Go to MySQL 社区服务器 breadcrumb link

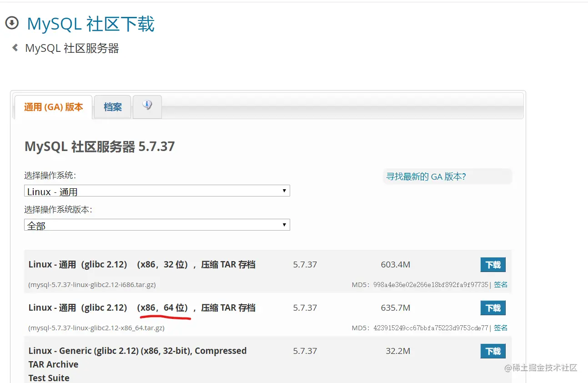(x=72, y=48)
